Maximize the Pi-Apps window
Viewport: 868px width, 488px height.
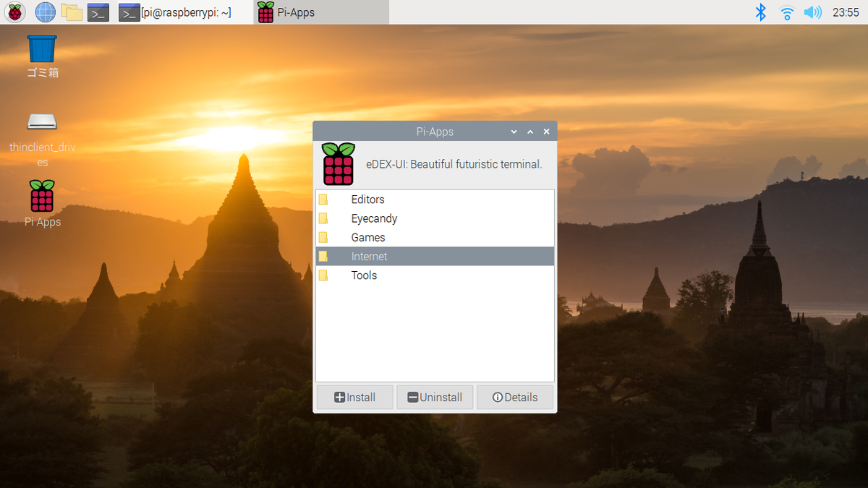click(530, 132)
